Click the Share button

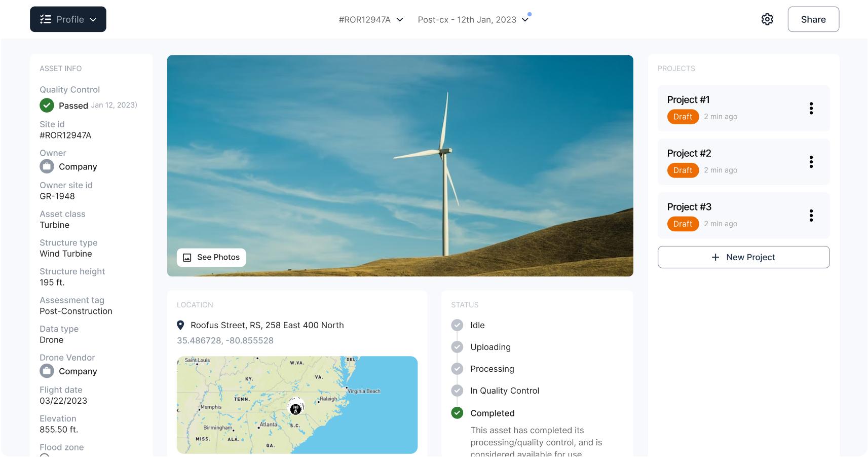[813, 19]
